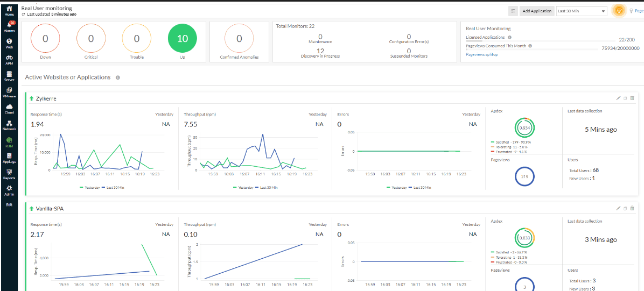
Task: Open the Server section in the sidebar
Action: (x=9, y=76)
